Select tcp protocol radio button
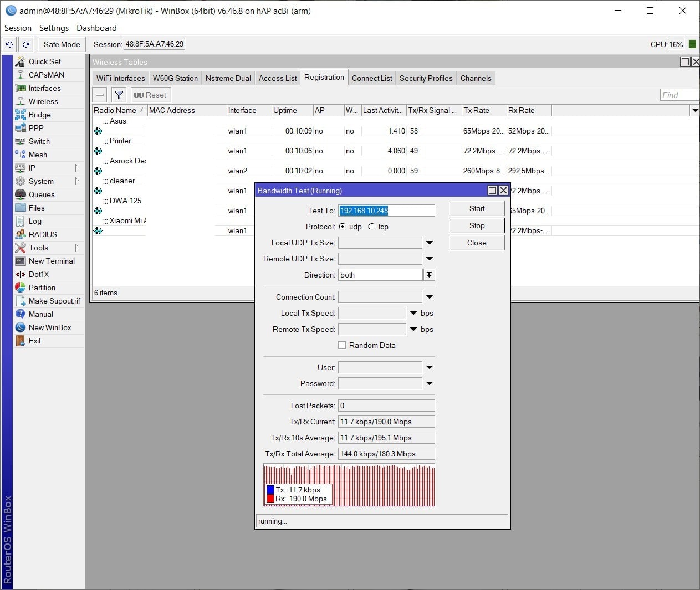Viewport: 700px width, 590px height. pyautogui.click(x=371, y=227)
